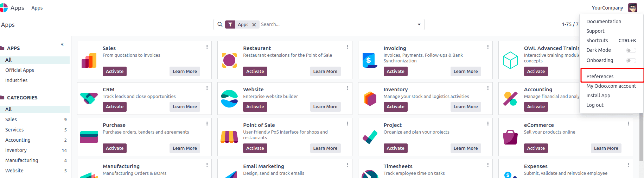Open the eCommerce card kebab menu
The width and height of the screenshot is (644, 178).
pos(628,124)
